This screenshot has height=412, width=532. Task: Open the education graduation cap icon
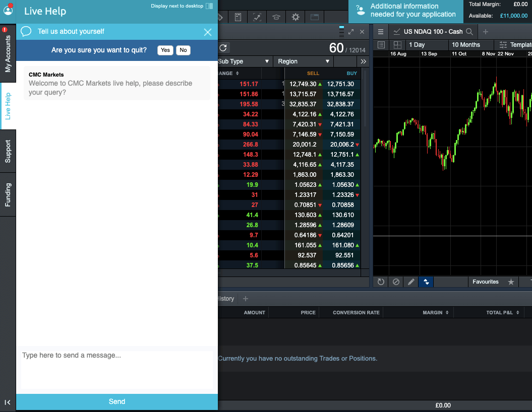point(276,17)
